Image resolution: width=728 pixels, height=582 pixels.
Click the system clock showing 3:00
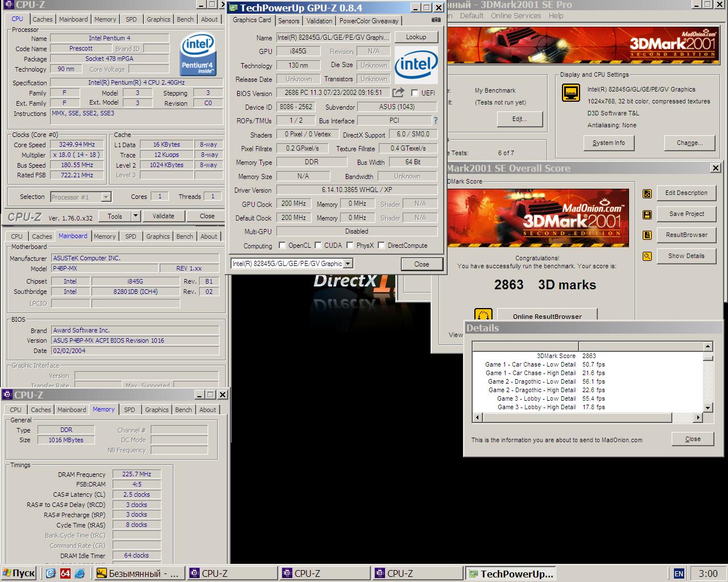[x=708, y=573]
